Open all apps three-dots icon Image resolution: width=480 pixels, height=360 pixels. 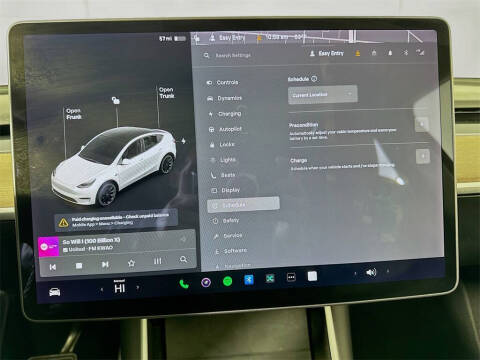[x=291, y=277]
